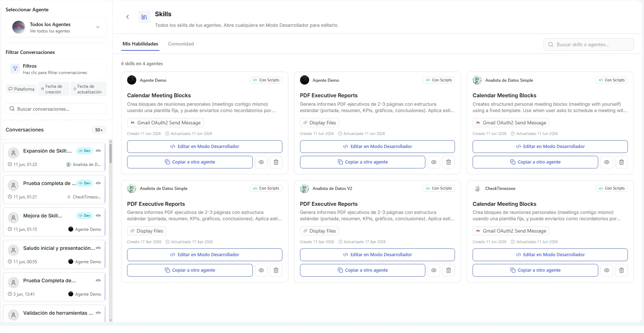Focus the Buscar skills o agentes search field
The height and width of the screenshot is (333, 644).
click(588, 44)
